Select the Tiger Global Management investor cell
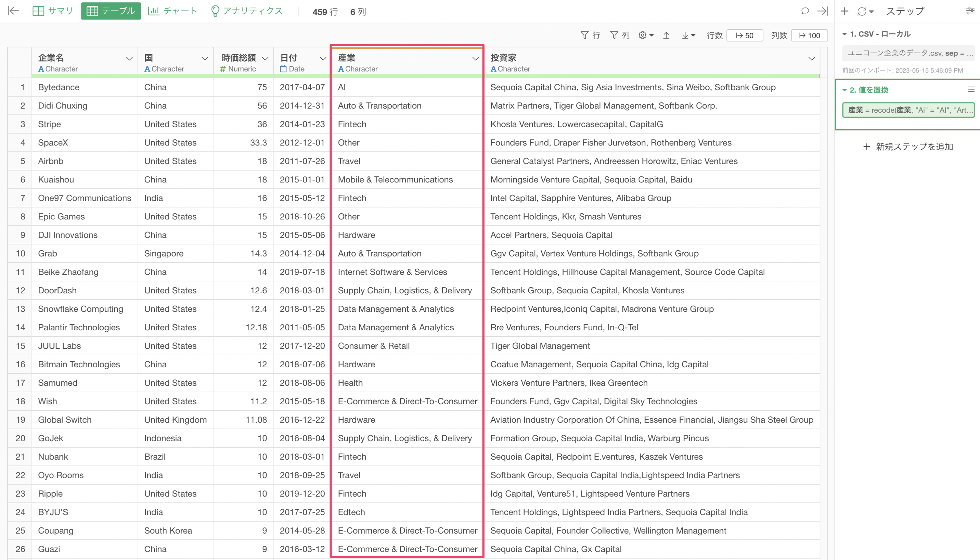Screen dimensions: 980x560 [652, 346]
